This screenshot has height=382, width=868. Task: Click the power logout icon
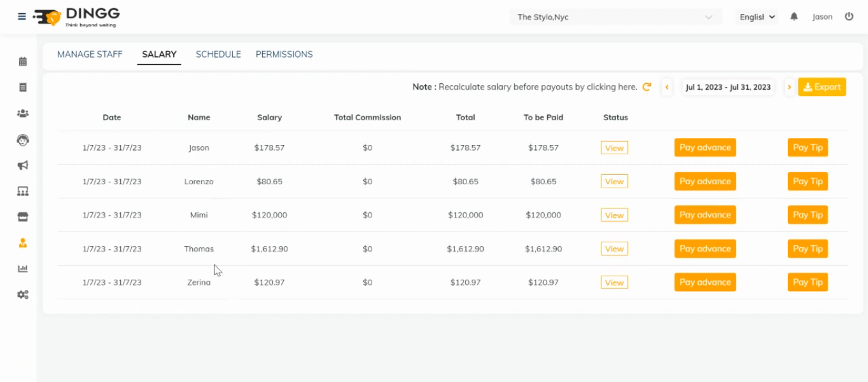[x=849, y=17]
